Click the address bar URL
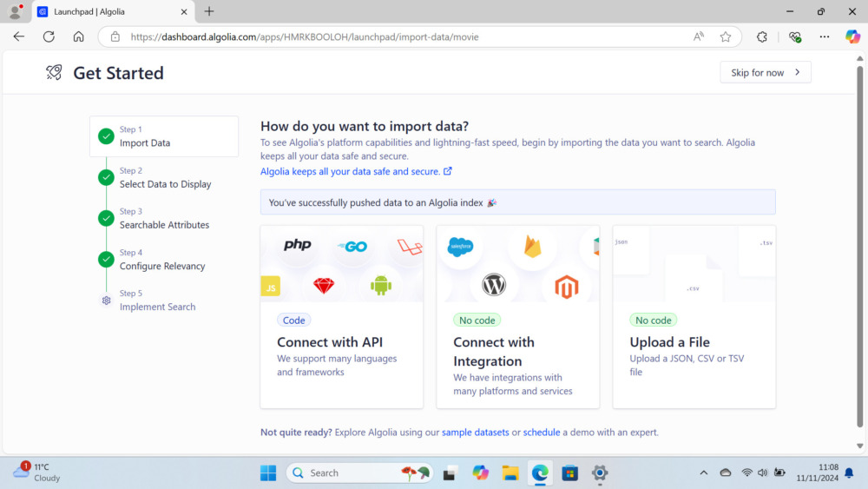This screenshot has height=489, width=868. pos(305,37)
